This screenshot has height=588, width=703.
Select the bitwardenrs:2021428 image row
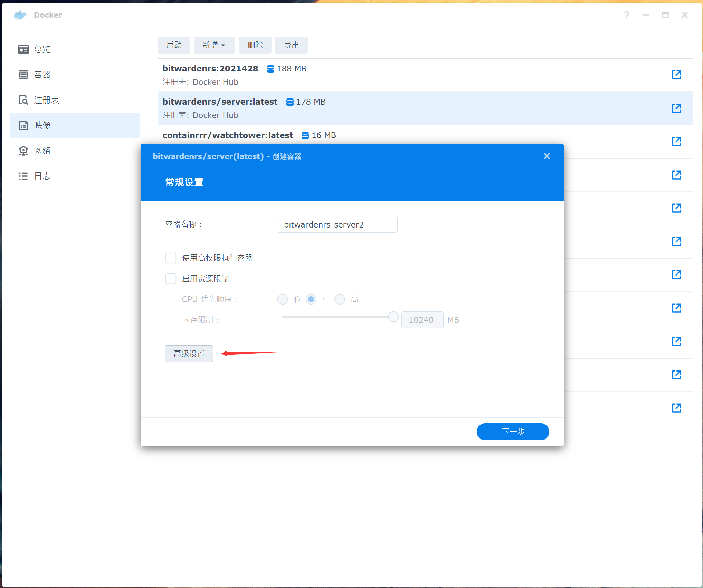pyautogui.click(x=425, y=75)
